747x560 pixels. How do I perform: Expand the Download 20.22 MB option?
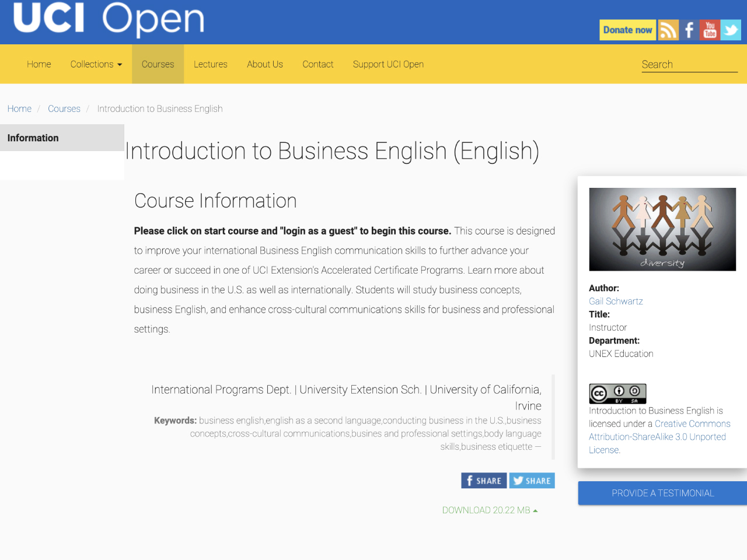pyautogui.click(x=490, y=510)
